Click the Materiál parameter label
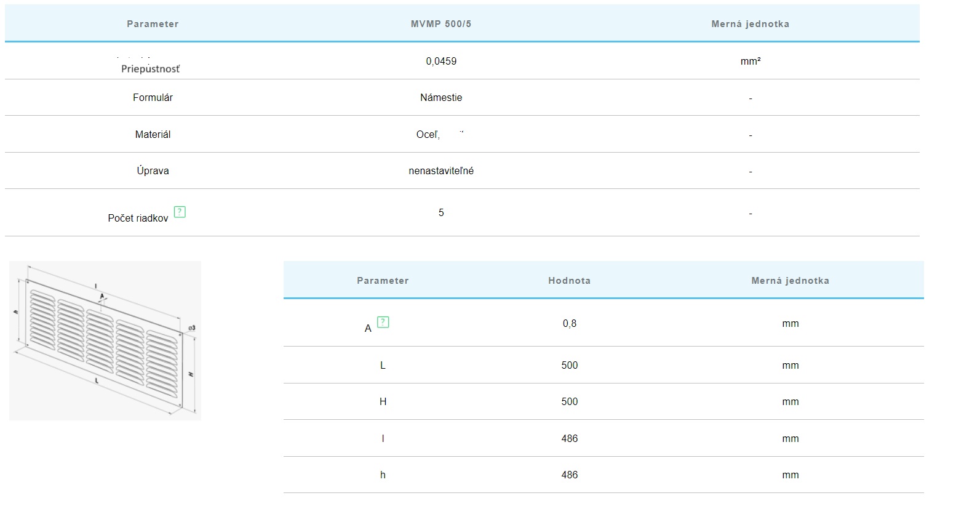The height and width of the screenshot is (506, 980). click(x=153, y=134)
